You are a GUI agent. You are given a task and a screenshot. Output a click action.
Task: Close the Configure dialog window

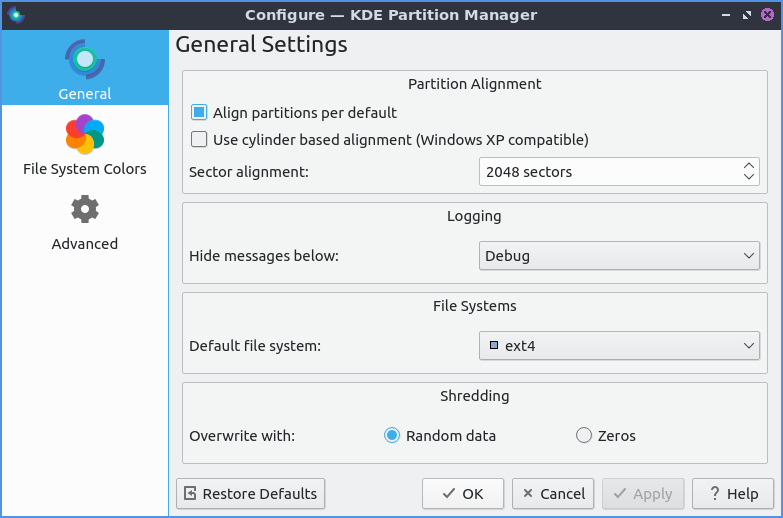pos(767,15)
